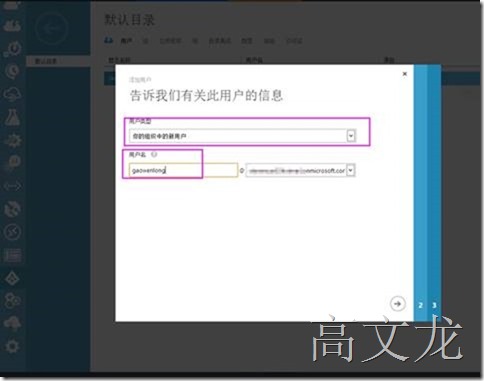Click the 默认目录 page heading
This screenshot has width=484, height=381.
(x=129, y=20)
